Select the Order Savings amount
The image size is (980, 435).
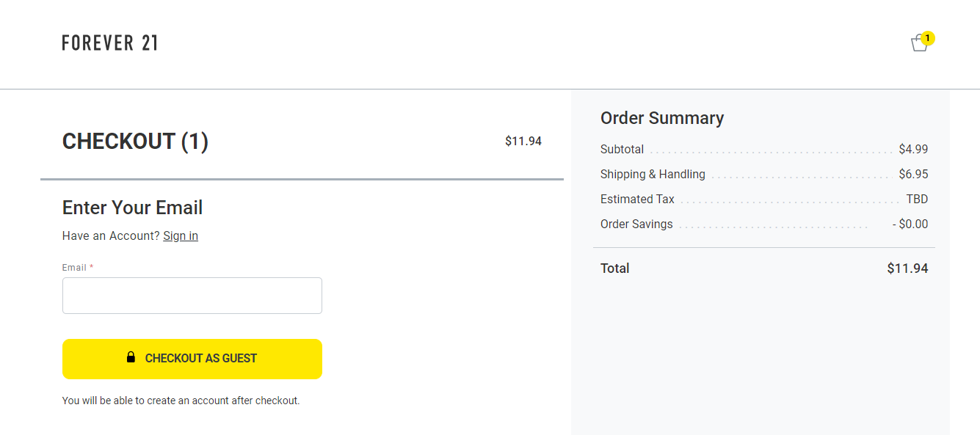pos(910,224)
